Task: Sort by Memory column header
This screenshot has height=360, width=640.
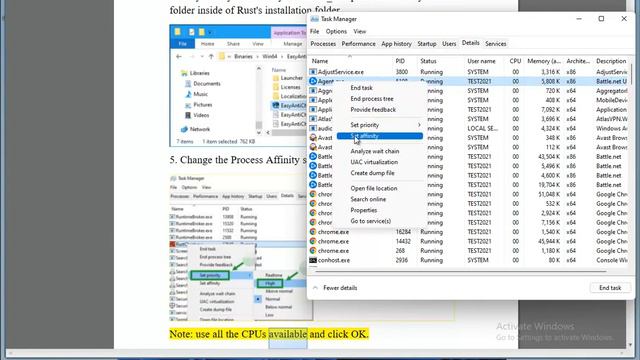Action: (544, 61)
